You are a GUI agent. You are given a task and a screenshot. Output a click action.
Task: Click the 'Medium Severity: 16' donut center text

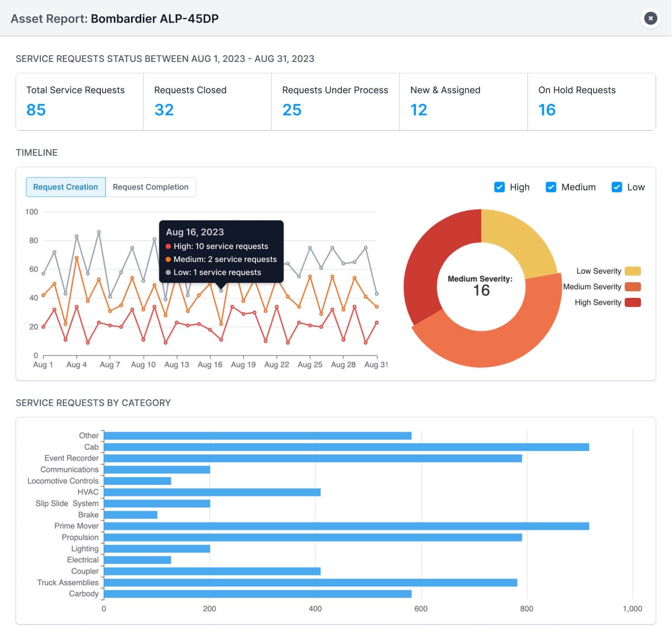[480, 286]
